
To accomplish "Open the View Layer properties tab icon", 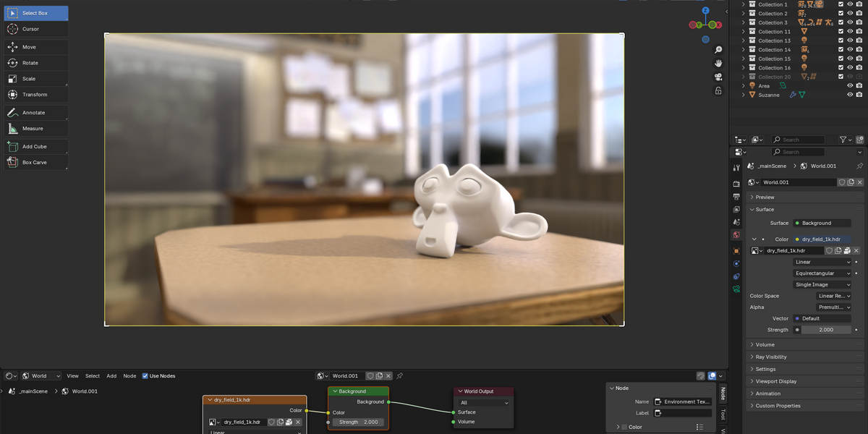I will pos(736,210).
